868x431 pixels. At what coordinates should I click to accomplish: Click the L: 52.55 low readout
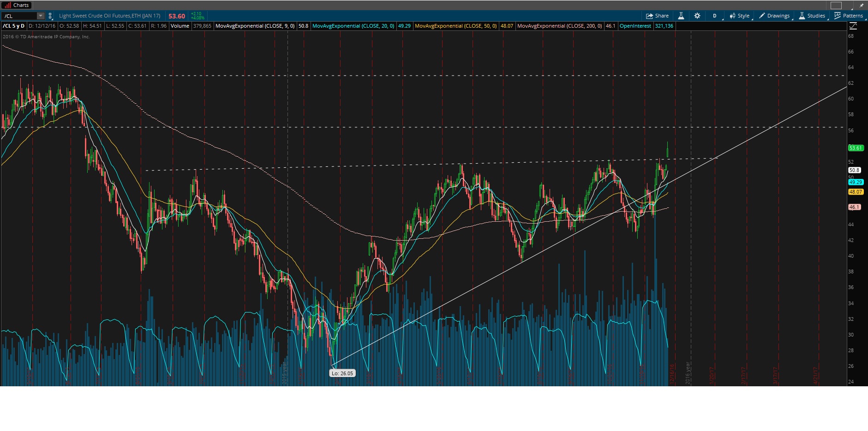(x=115, y=26)
